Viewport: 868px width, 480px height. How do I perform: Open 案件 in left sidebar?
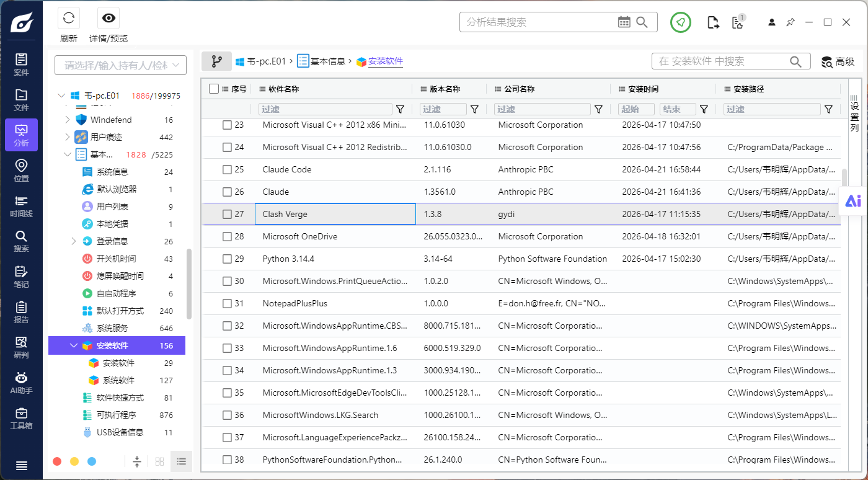pos(21,64)
